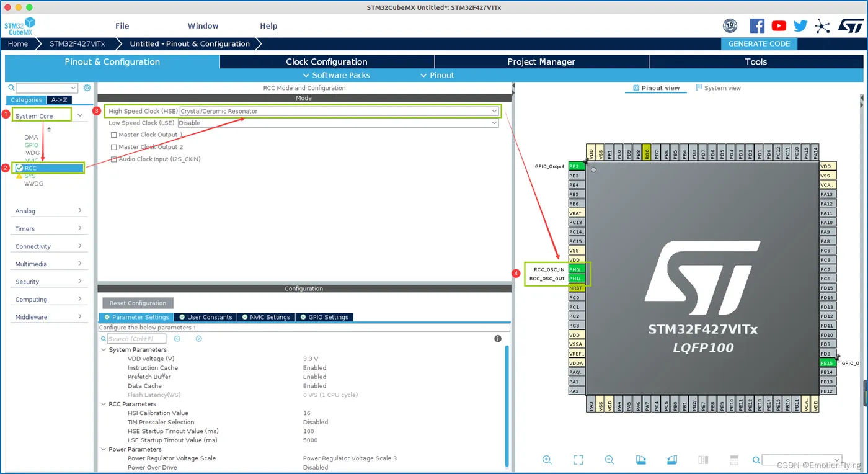
Task: Toggle the Audio Clock Input (I2S_CKIN) checkbox
Action: 113,159
